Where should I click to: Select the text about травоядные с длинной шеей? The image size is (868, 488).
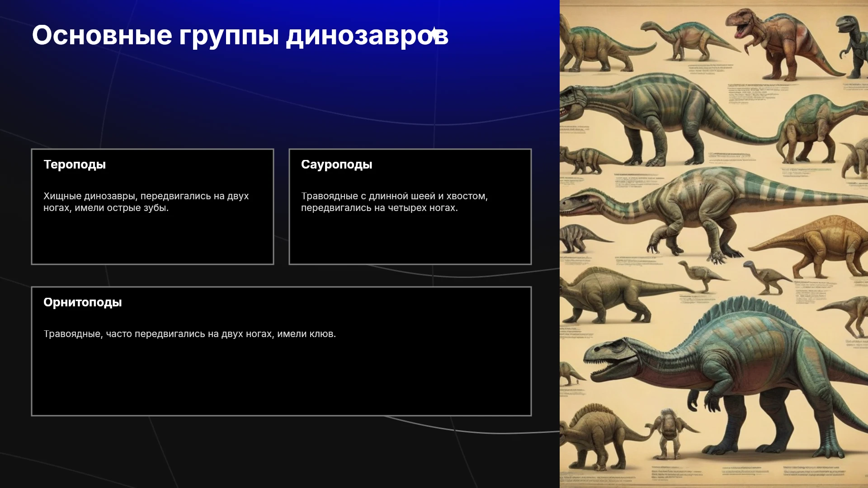[x=394, y=202]
